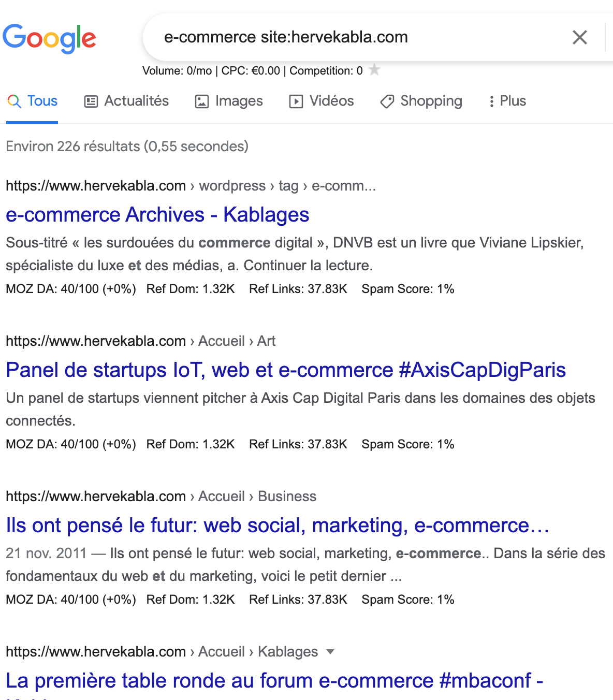Viewport: 613px width, 700px height.
Task: Click the wordpress › tag breadcrumb URL
Action: 191,185
